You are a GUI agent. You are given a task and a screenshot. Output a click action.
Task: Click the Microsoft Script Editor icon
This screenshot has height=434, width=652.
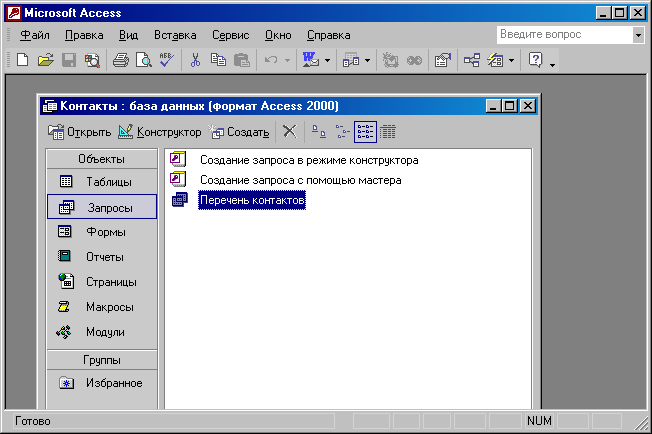click(x=414, y=60)
